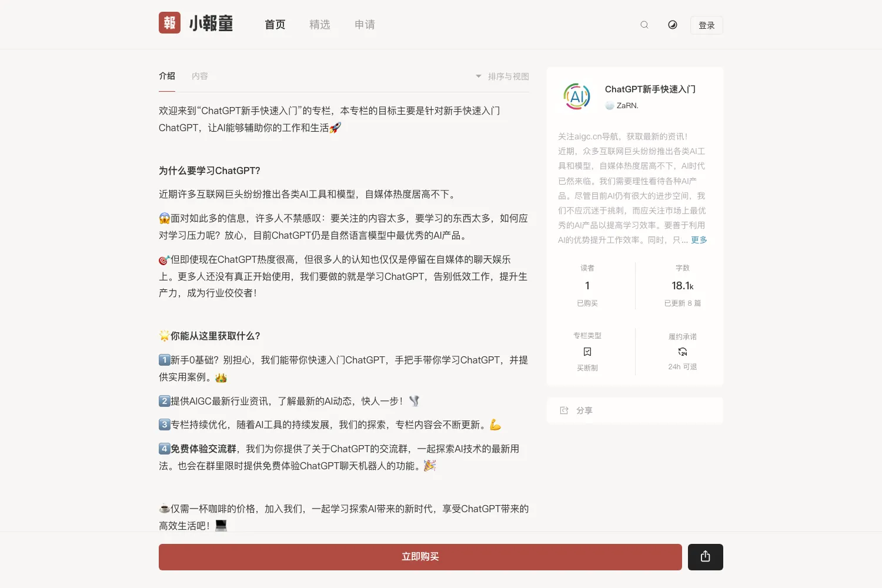Click the 免费体验交流群 bold text
The image size is (882, 588).
click(x=203, y=449)
